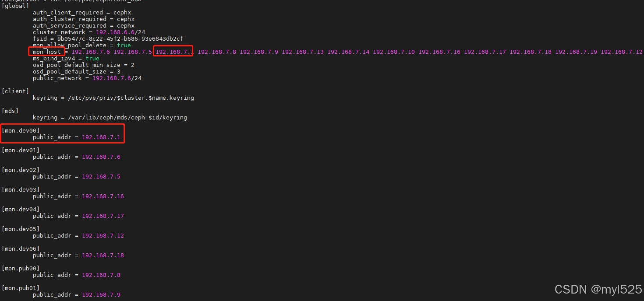Click the [mon.dev05] section header

(21, 229)
